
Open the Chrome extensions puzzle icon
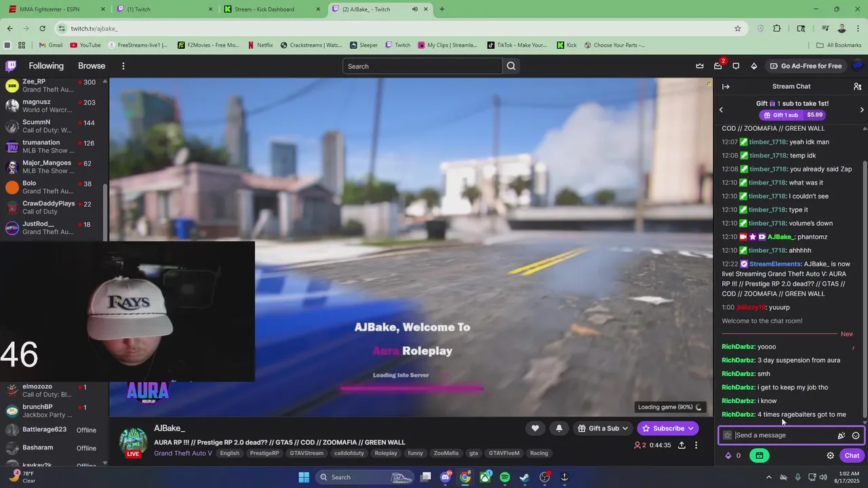tap(777, 28)
